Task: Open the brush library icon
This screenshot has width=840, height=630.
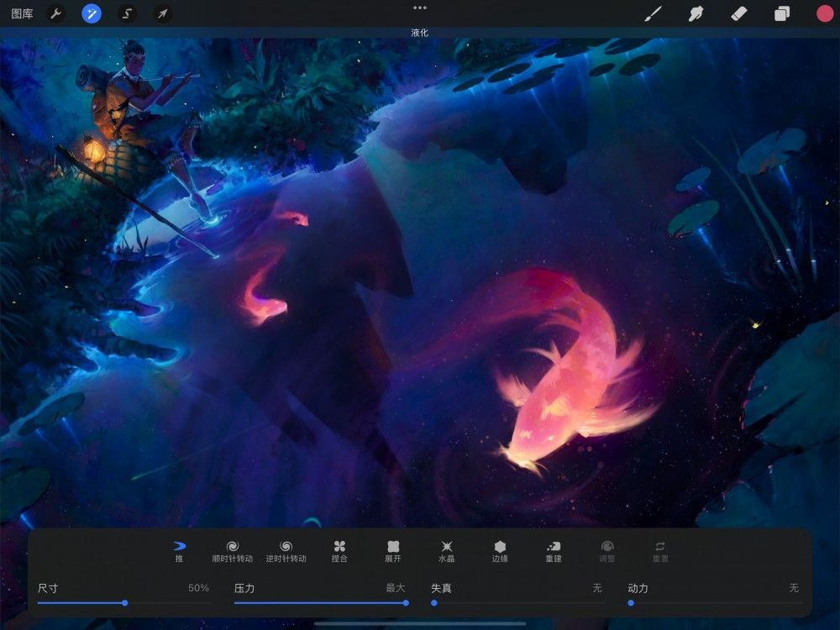Action: click(x=654, y=13)
